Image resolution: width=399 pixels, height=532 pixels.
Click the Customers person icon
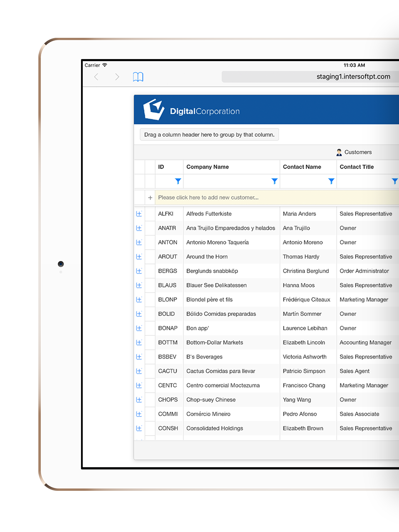pyautogui.click(x=339, y=152)
